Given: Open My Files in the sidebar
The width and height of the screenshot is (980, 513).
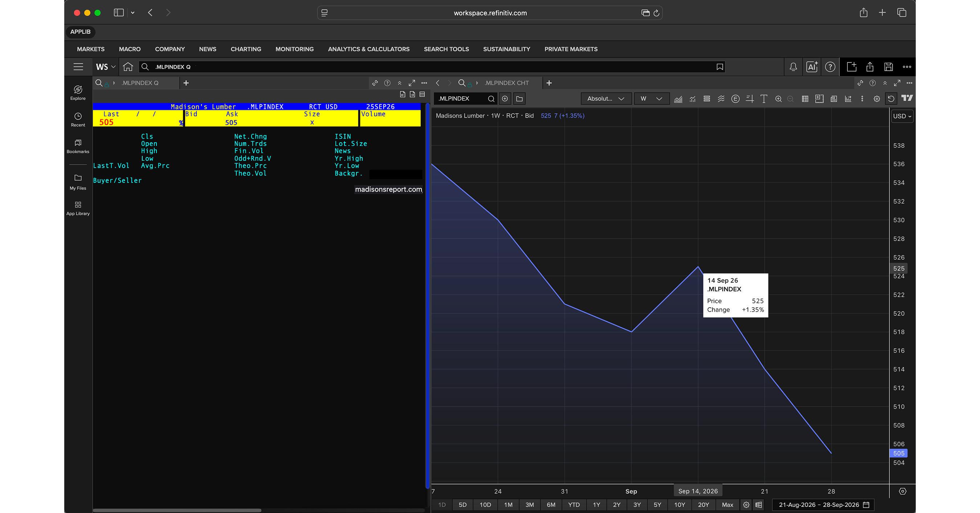Looking at the screenshot, I should tap(78, 182).
